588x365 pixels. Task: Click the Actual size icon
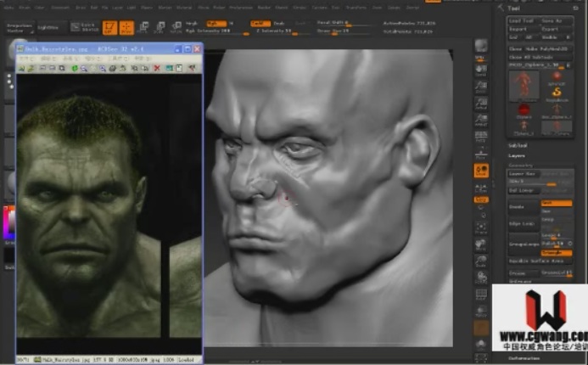click(x=481, y=104)
